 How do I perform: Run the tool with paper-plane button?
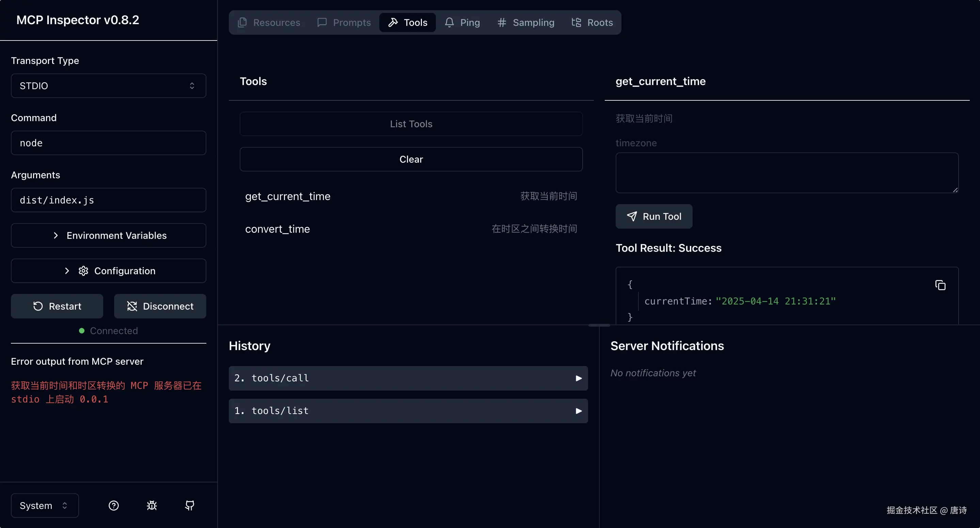[653, 216]
